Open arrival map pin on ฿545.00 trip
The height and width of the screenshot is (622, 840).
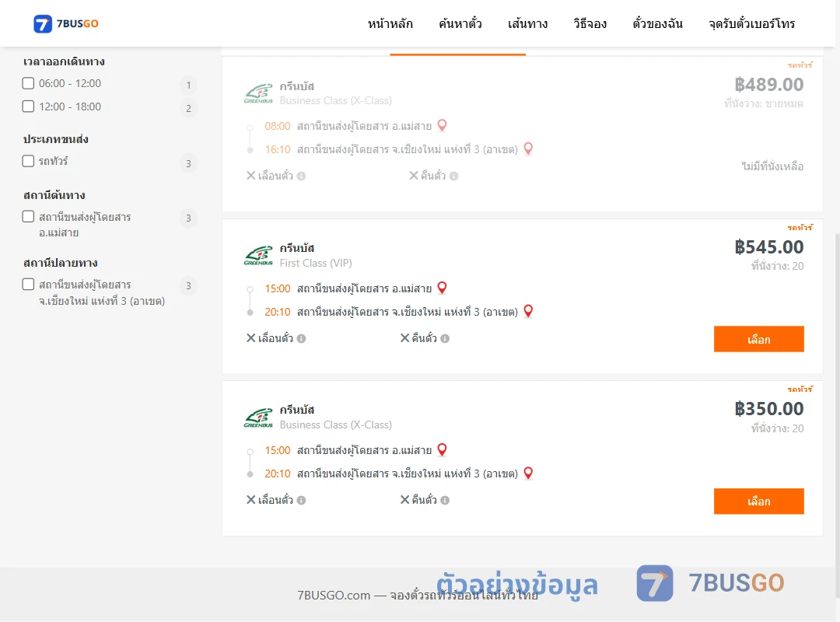coord(528,311)
